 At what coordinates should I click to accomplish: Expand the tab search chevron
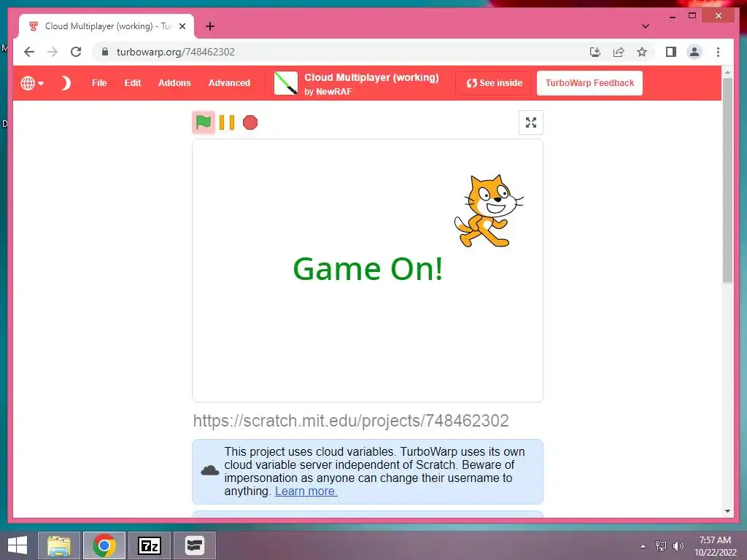tap(645, 26)
